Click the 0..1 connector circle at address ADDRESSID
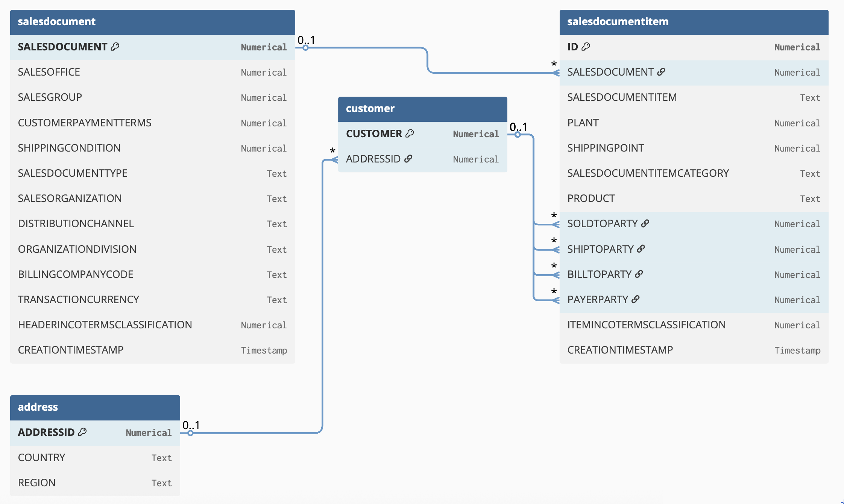Screen dimensions: 844x504 coord(190,433)
